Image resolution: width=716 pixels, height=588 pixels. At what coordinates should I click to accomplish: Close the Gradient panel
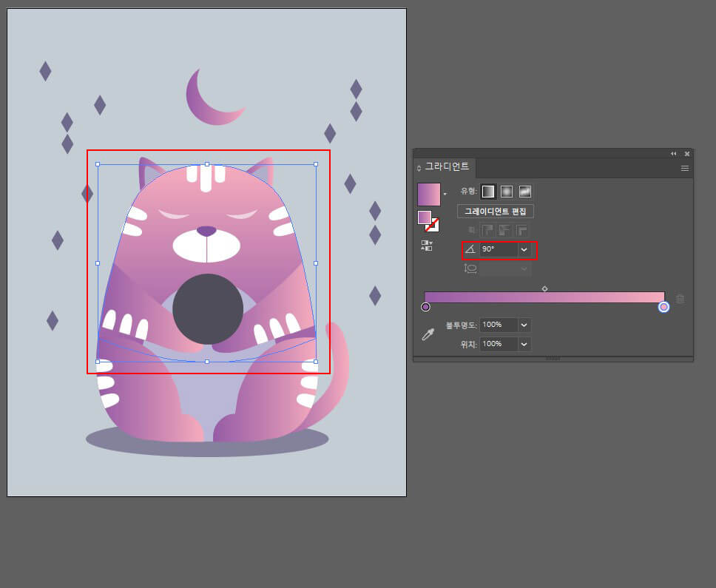coord(686,154)
